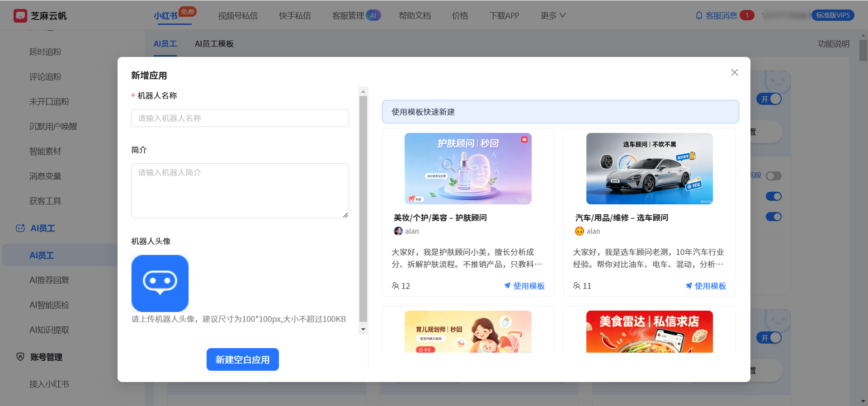Click alan avatar on 护肤顾问 card

398,231
